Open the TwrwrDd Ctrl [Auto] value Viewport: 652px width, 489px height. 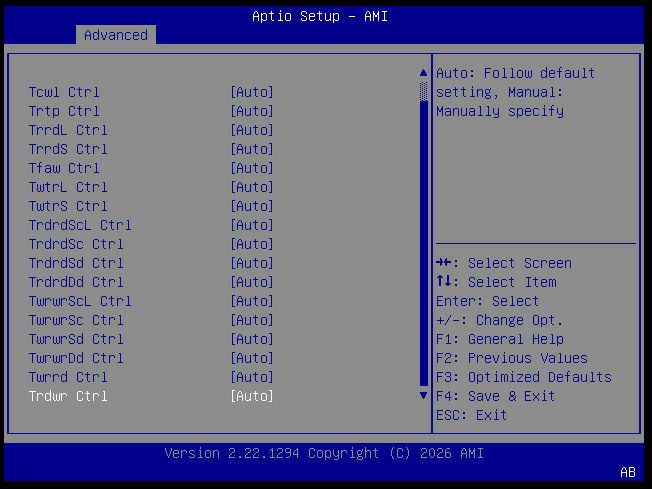pos(252,358)
